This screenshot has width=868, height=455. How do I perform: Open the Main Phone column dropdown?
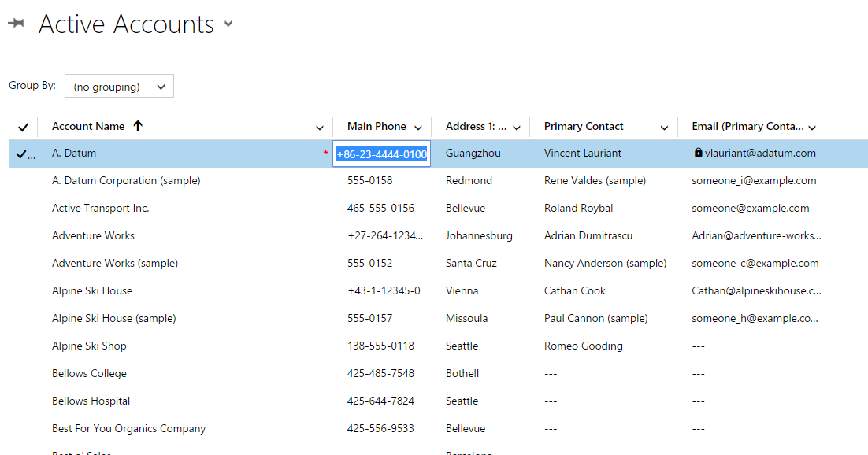click(x=418, y=127)
